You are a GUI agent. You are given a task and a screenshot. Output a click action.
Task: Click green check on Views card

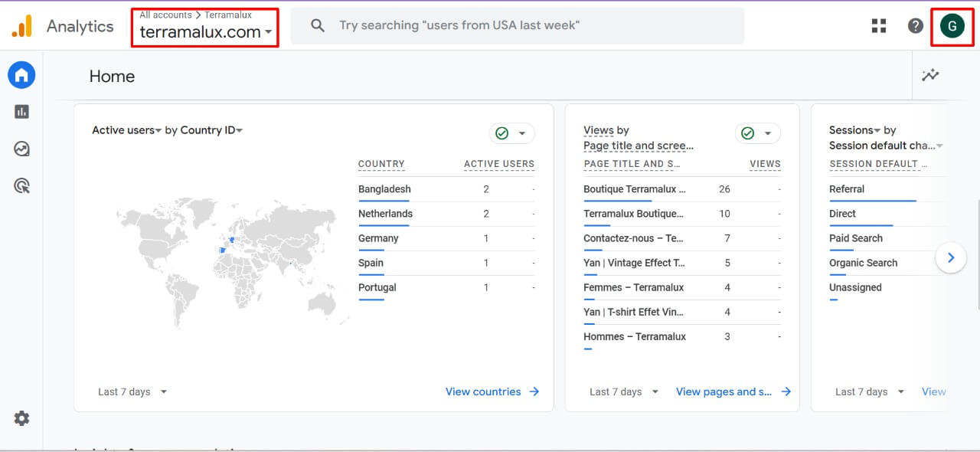pos(748,133)
